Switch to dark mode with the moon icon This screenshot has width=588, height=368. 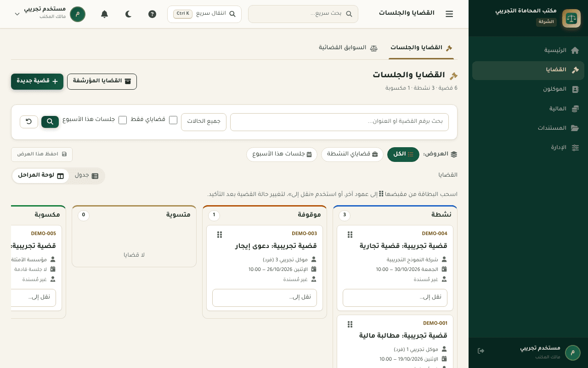click(x=129, y=14)
